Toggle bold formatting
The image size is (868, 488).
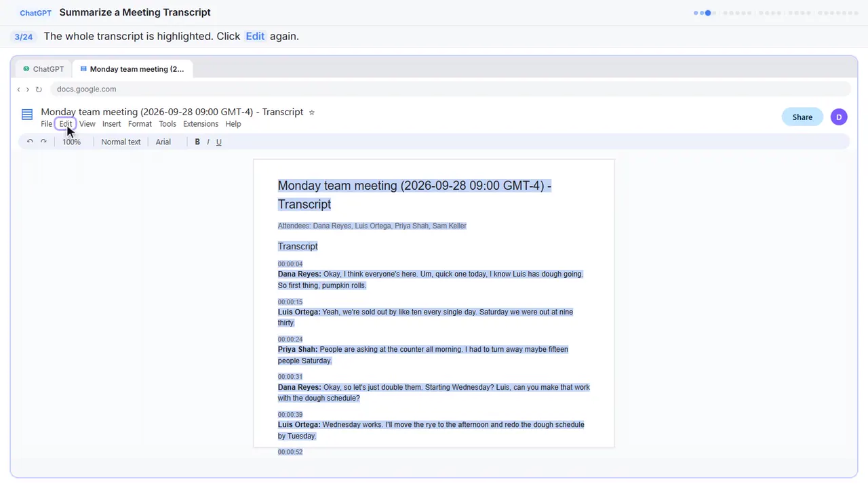pyautogui.click(x=197, y=142)
